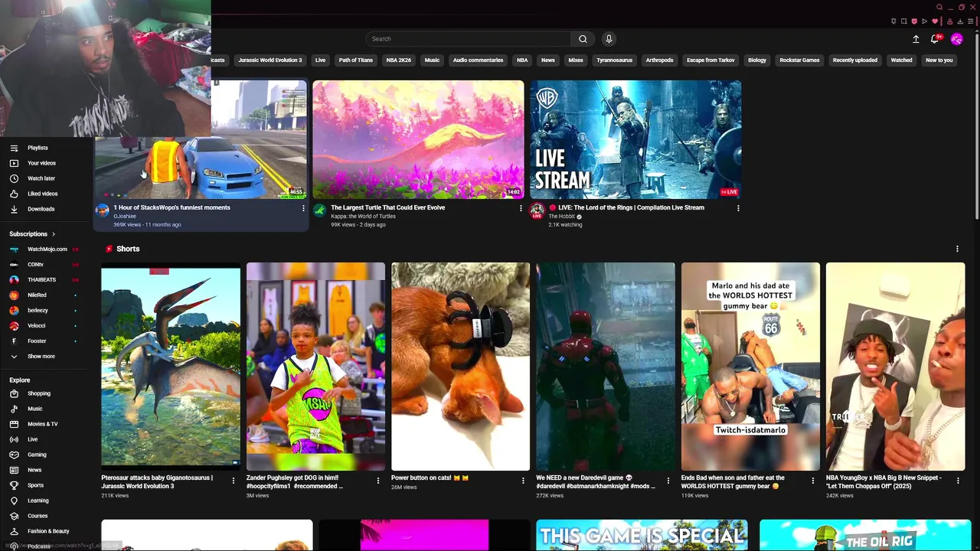Open the browser easy setup menu icon
Image resolution: width=980 pixels, height=551 pixels.
tap(970, 21)
